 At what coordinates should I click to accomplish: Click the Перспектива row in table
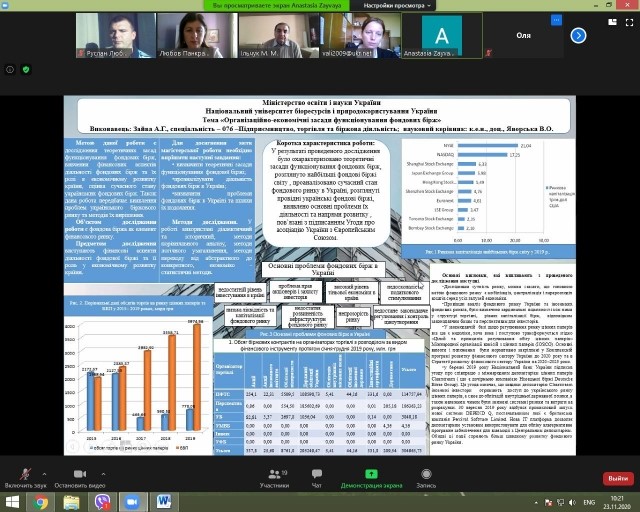tap(319, 405)
